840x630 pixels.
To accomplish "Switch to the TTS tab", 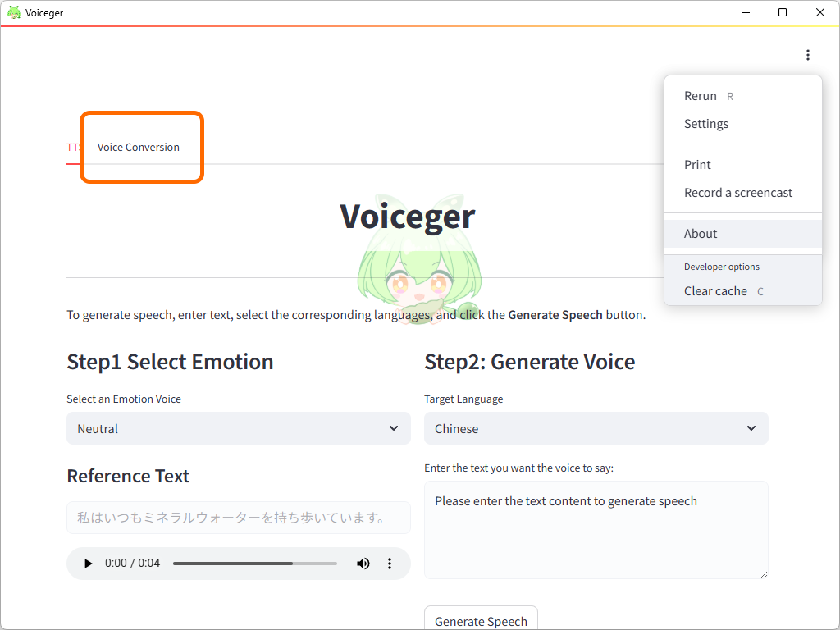I will 72,147.
